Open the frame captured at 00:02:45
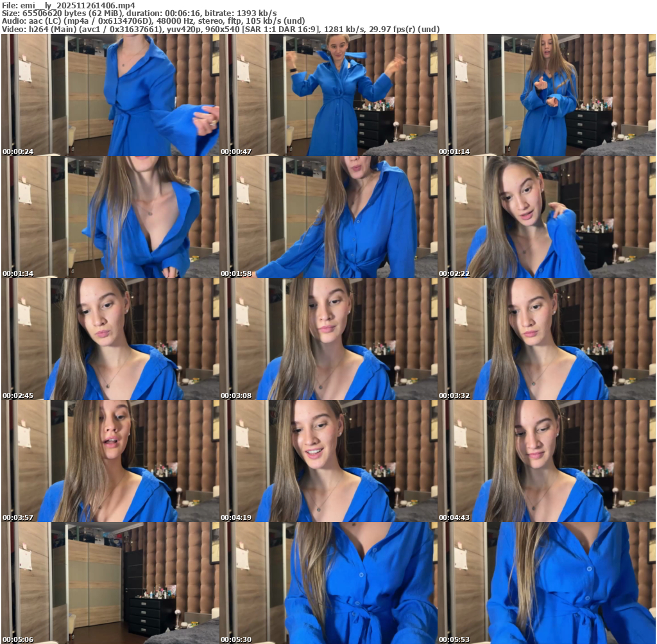The width and height of the screenshot is (657, 644). pos(110,339)
